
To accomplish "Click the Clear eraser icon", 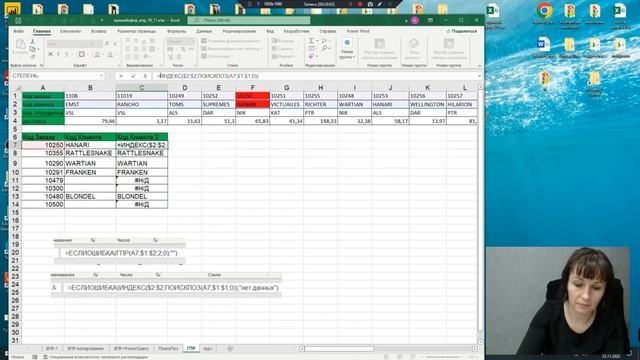I will tap(311, 56).
